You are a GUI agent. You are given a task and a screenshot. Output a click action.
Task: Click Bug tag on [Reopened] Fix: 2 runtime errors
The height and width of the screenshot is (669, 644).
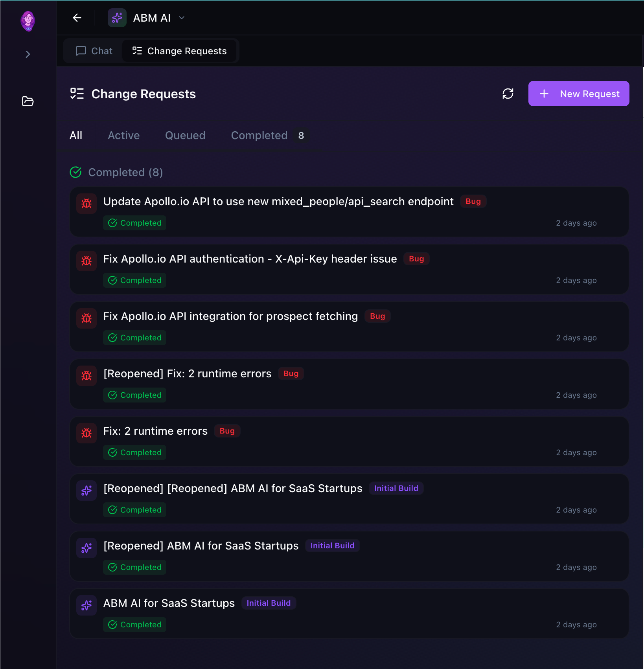[x=291, y=373]
